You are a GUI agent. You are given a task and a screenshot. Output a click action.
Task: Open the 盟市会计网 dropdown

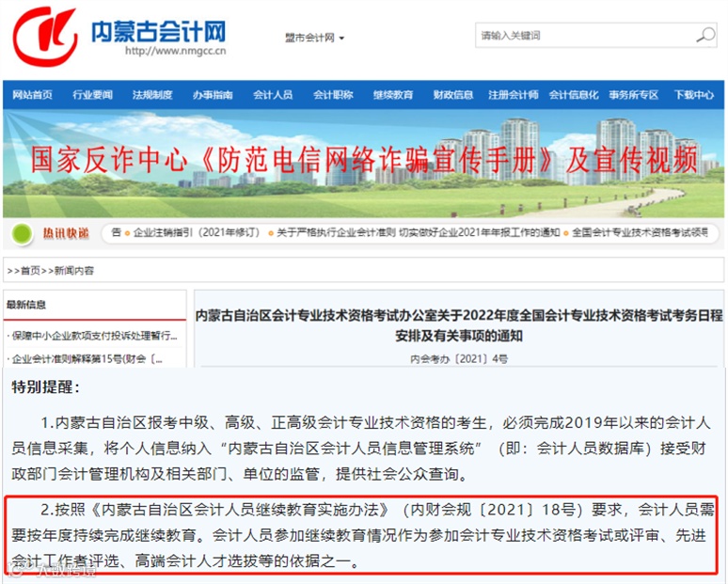click(x=314, y=38)
